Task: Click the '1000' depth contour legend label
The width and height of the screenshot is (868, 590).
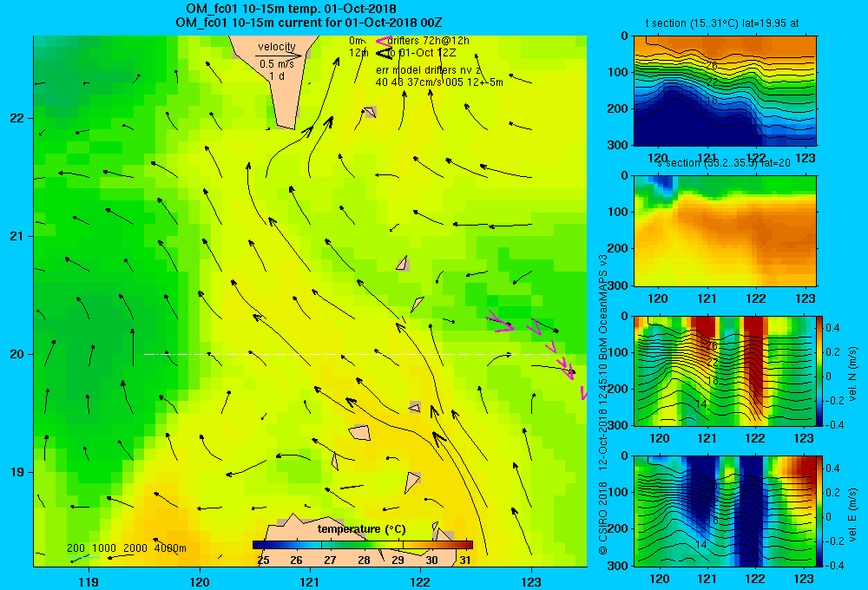Action: point(104,548)
